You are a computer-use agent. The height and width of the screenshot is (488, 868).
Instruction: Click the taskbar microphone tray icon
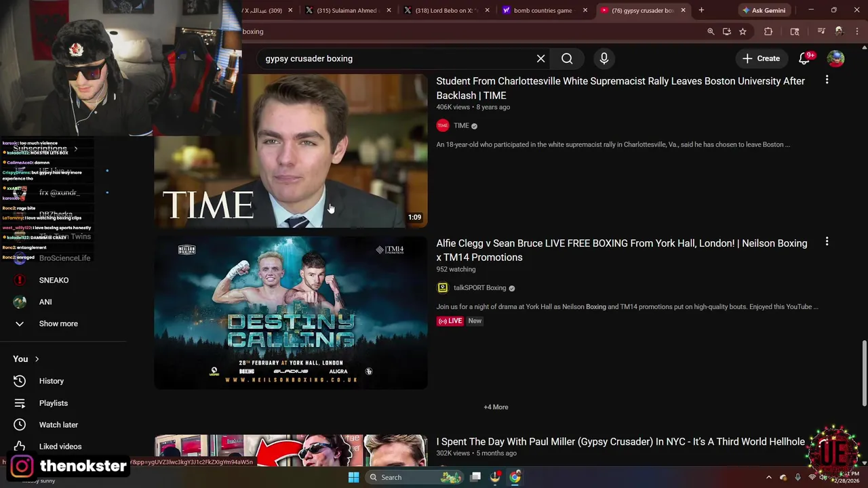[797, 477]
